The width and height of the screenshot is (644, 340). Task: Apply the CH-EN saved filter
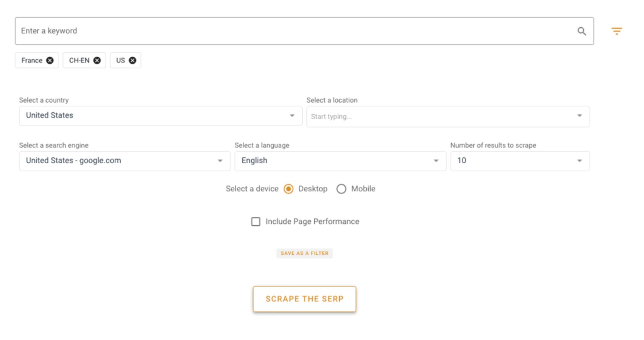tap(79, 60)
